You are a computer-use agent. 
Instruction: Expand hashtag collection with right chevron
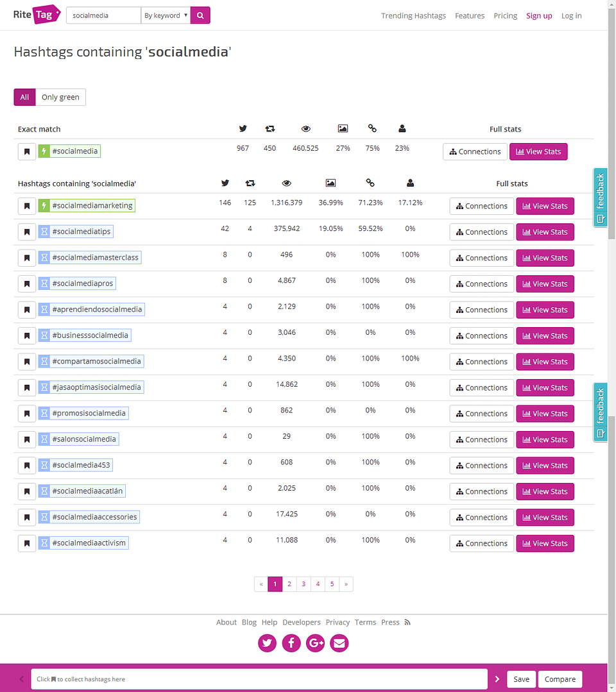497,679
